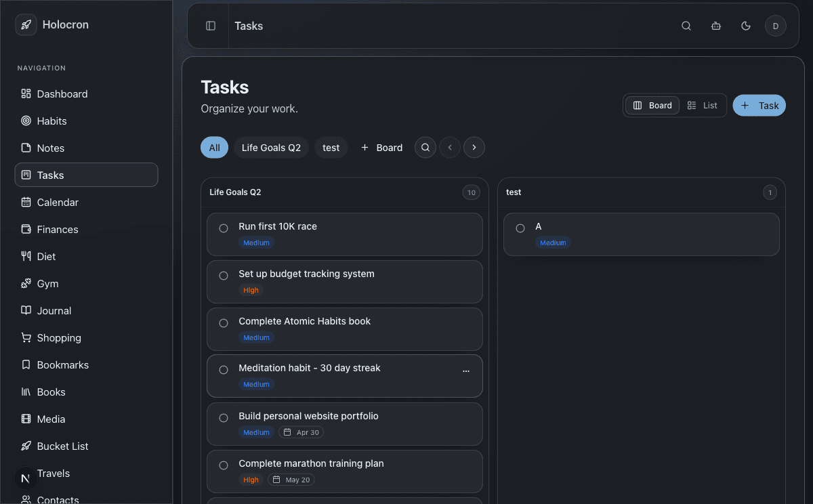Open Journal page link
813x504 pixels.
[x=86, y=310]
